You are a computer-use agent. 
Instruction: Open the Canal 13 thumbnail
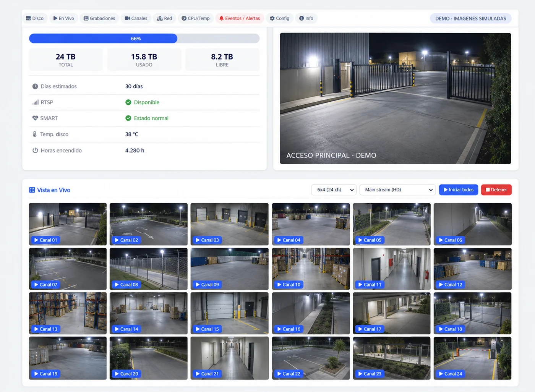(x=68, y=313)
